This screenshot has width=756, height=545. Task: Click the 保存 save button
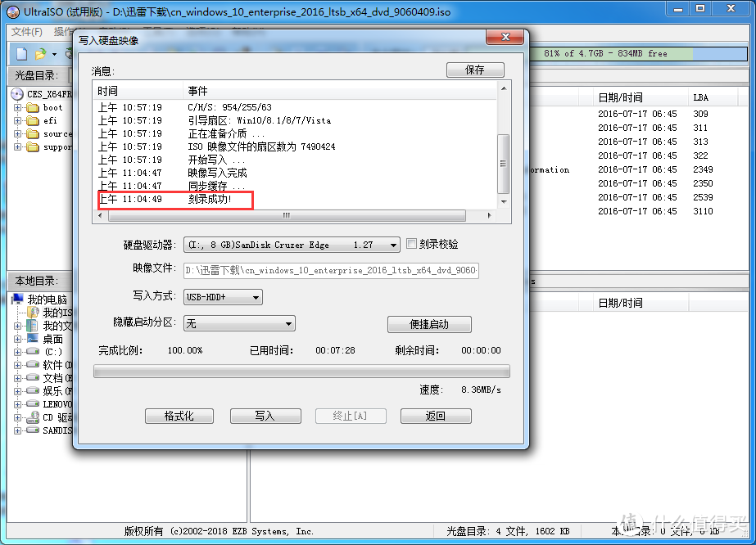(x=475, y=70)
